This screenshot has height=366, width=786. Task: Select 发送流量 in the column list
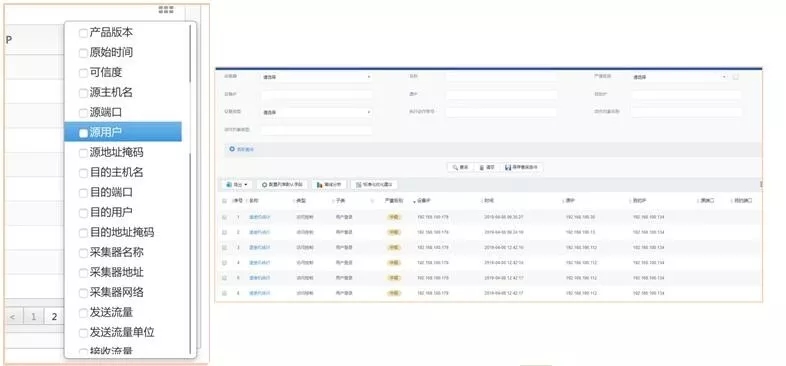[111, 312]
